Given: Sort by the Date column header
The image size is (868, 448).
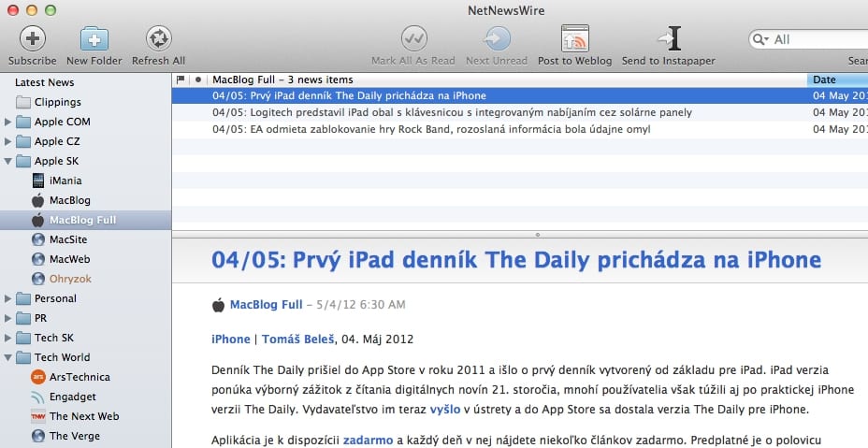Looking at the screenshot, I should coord(837,79).
